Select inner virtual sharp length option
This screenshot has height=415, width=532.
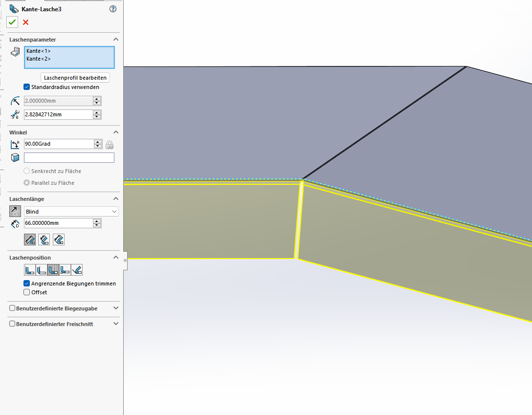pos(44,240)
